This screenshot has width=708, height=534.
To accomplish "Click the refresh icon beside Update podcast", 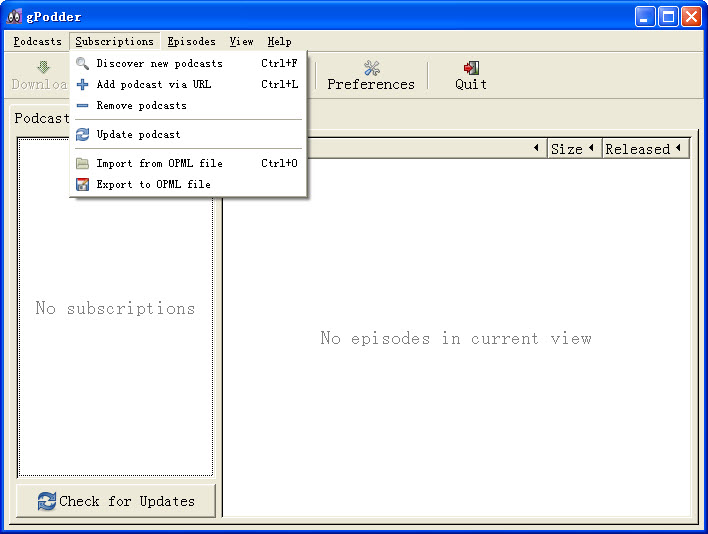I will tap(83, 134).
